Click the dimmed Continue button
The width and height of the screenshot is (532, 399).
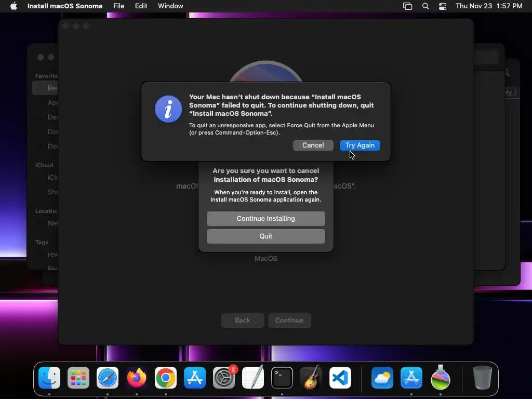point(289,320)
